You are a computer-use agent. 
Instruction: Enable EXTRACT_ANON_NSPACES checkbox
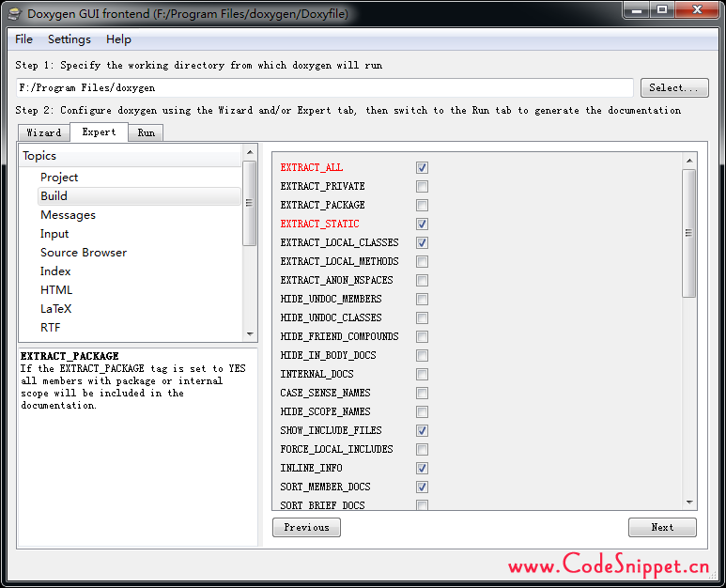point(422,281)
